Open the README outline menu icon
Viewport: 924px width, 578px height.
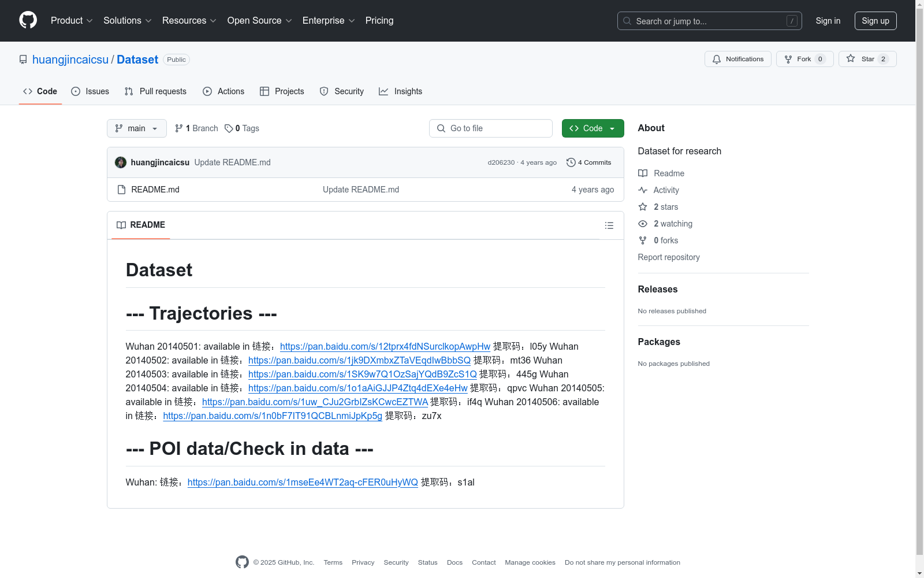point(609,225)
